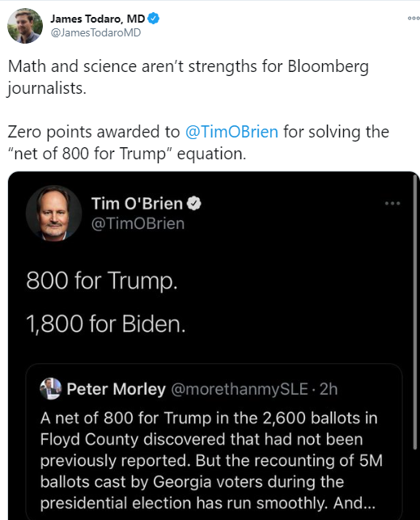Click the "800 for Trump." text line
The image size is (420, 520).
[x=102, y=281]
